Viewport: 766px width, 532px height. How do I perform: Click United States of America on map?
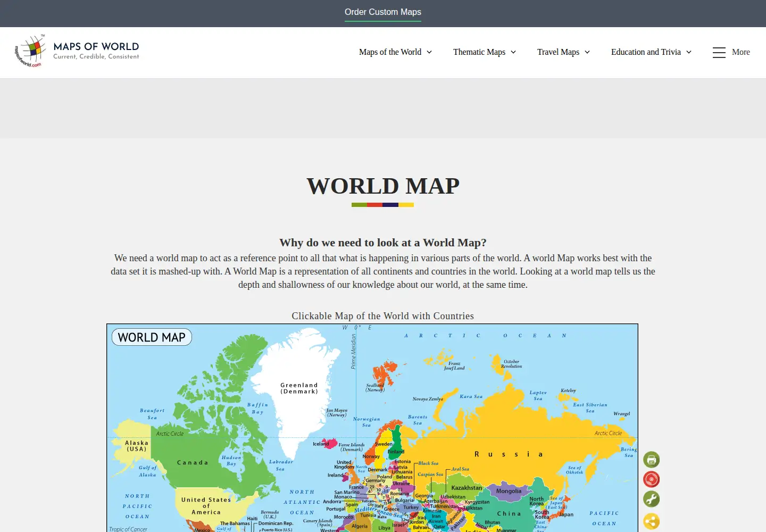click(x=206, y=506)
